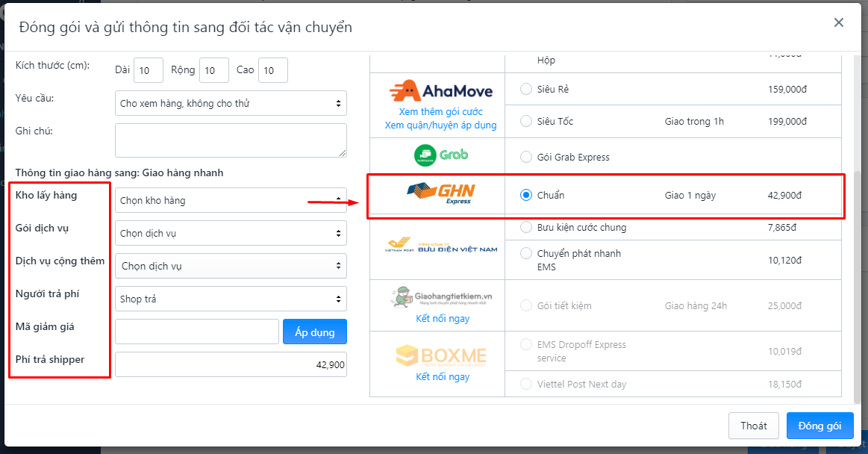Open the Yêu cầu dropdown
Image resolution: width=868 pixels, height=454 pixels.
pos(231,104)
